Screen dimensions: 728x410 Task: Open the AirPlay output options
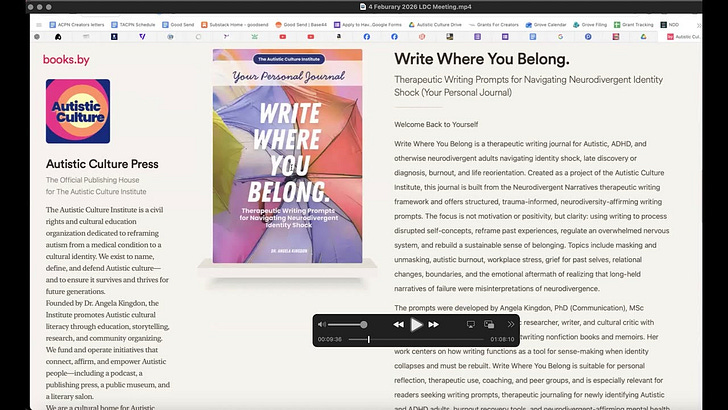pyautogui.click(x=471, y=324)
